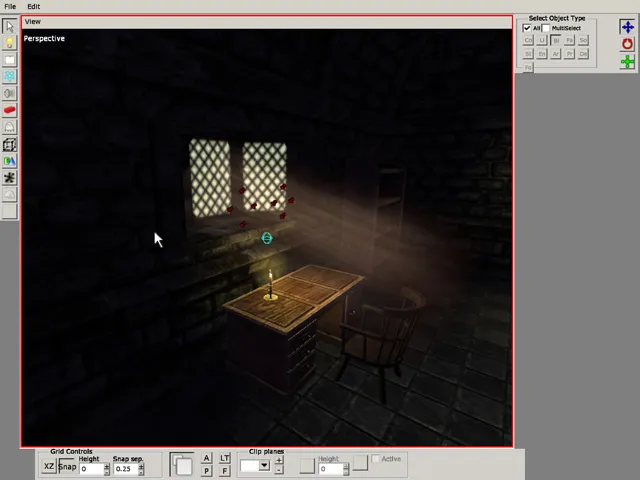
Task: Select the cyan particle system tool
Action: click(x=9, y=76)
